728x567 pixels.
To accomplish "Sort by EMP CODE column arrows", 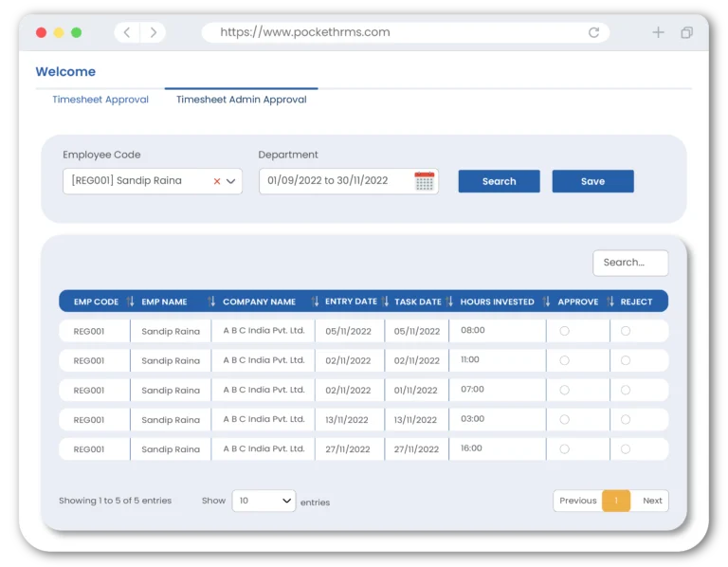I will [x=131, y=302].
